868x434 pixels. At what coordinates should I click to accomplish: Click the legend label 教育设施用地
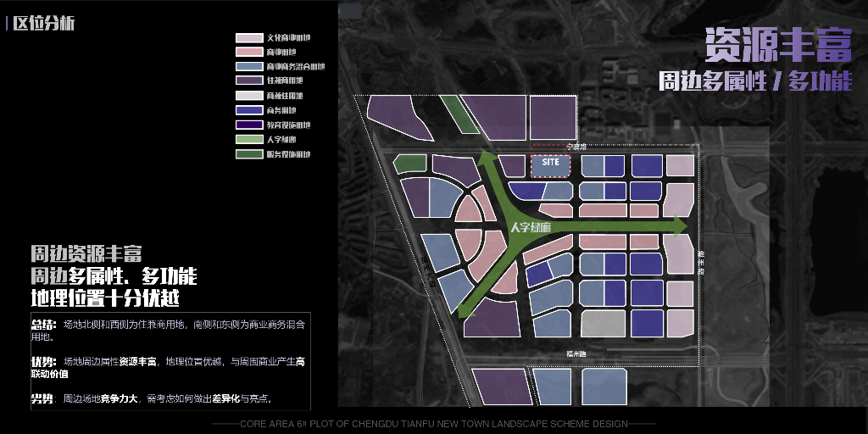point(288,125)
